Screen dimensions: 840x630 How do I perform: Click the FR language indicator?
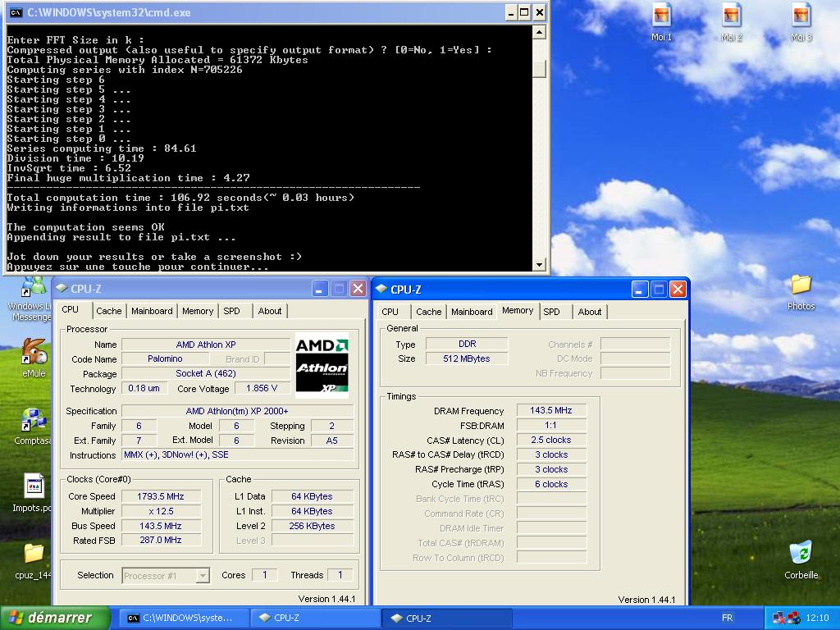click(x=727, y=618)
